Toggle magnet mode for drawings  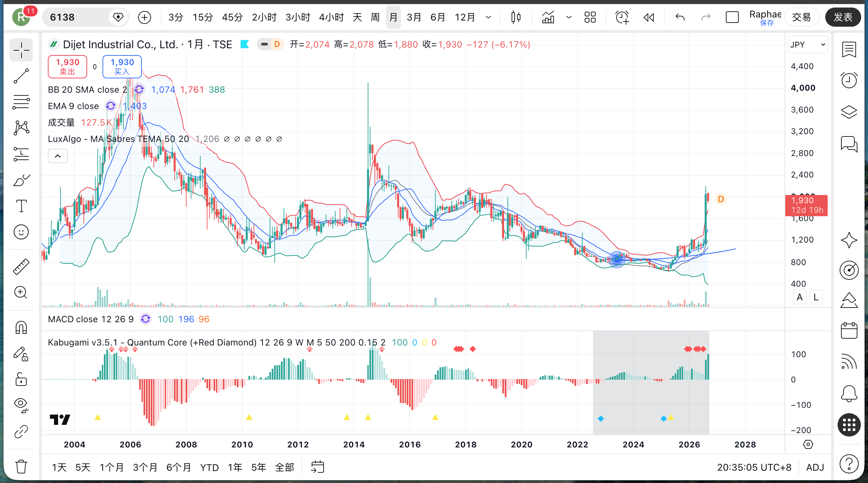point(21,327)
